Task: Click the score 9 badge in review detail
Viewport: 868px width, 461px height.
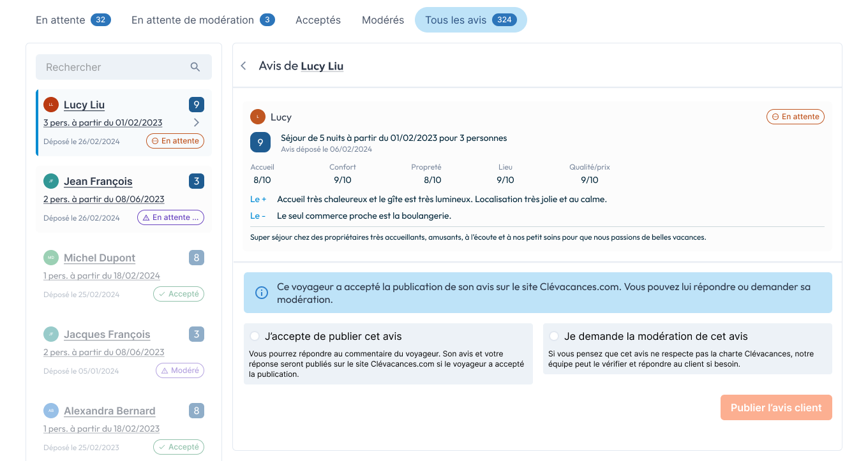Action: pos(260,142)
